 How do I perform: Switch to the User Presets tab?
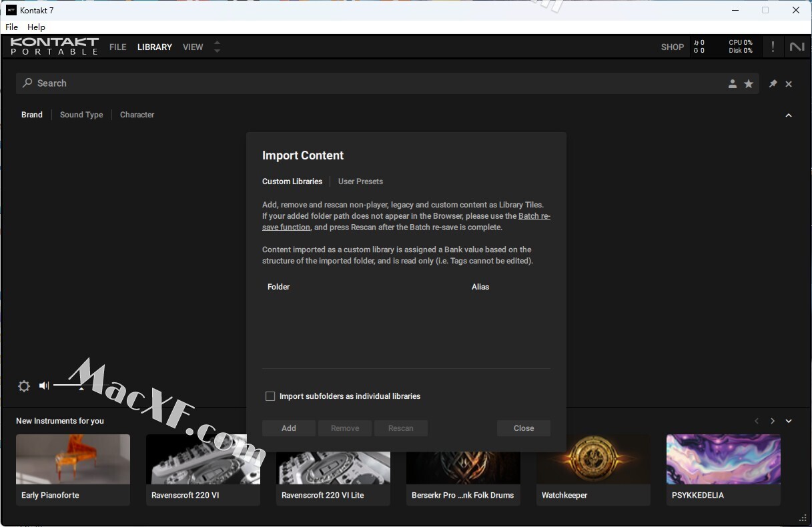pyautogui.click(x=360, y=181)
